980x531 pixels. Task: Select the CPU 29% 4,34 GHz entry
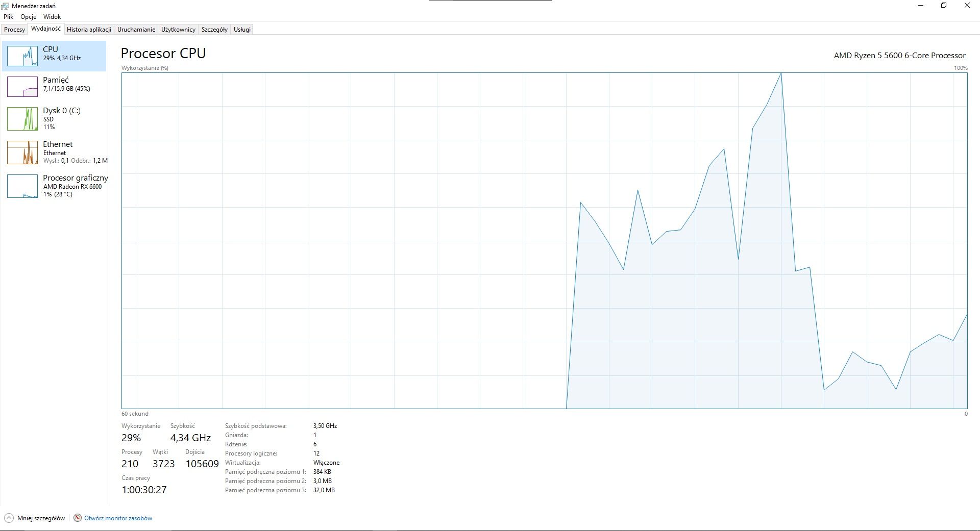tap(54, 56)
